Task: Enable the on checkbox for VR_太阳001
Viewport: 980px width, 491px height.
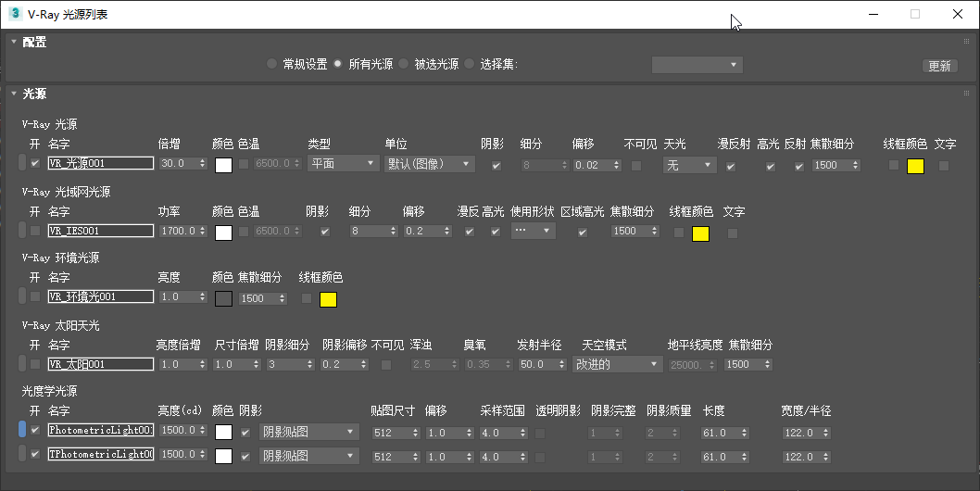Action: [x=35, y=364]
